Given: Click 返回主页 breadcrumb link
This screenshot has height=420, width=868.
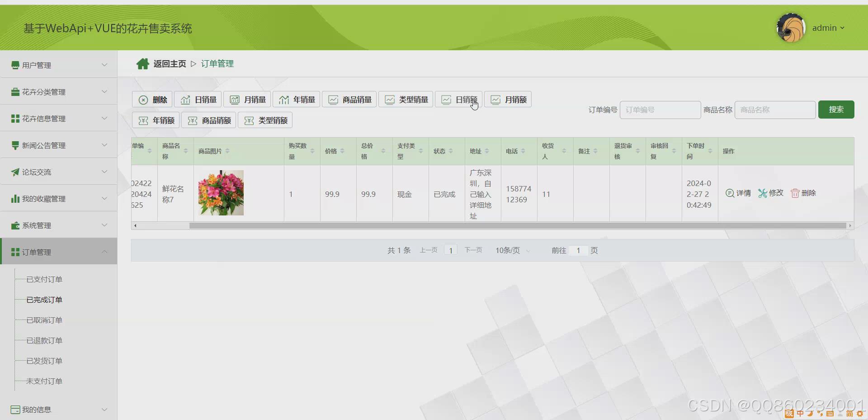Looking at the screenshot, I should click(x=170, y=64).
